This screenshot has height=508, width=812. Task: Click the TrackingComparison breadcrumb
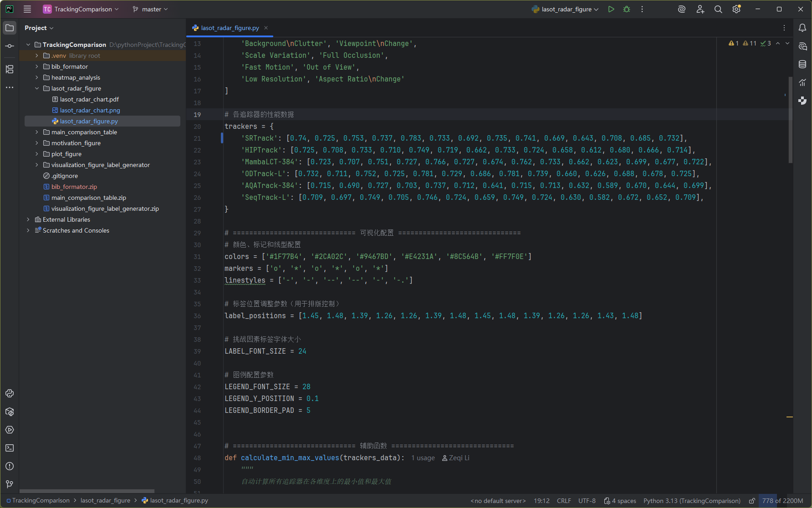(x=38, y=501)
